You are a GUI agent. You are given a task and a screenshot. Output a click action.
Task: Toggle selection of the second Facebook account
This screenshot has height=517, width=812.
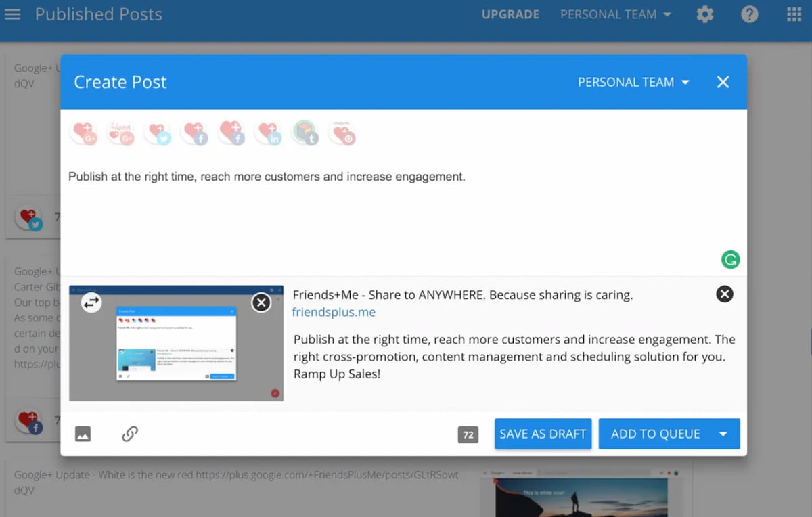[x=231, y=133]
